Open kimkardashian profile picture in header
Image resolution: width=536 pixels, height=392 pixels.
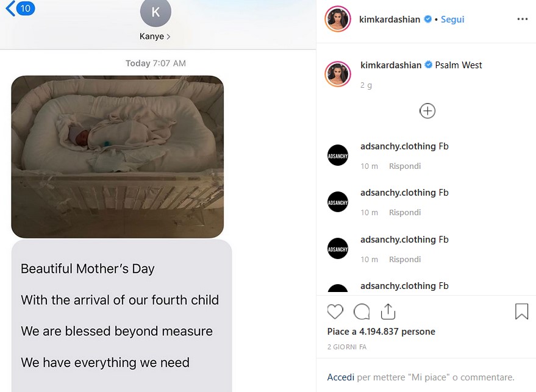coord(338,20)
